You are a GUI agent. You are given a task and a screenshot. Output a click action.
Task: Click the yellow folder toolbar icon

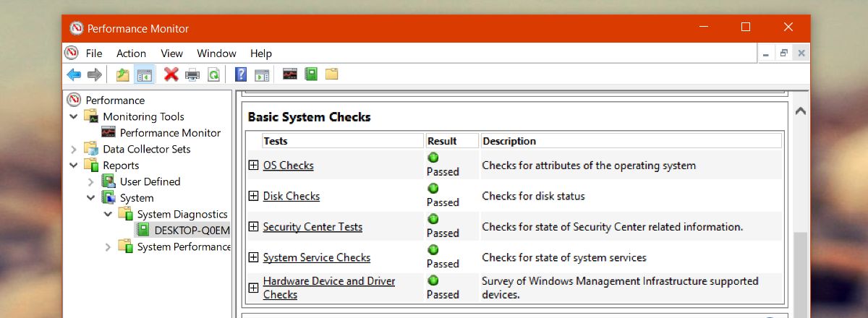[x=332, y=74]
